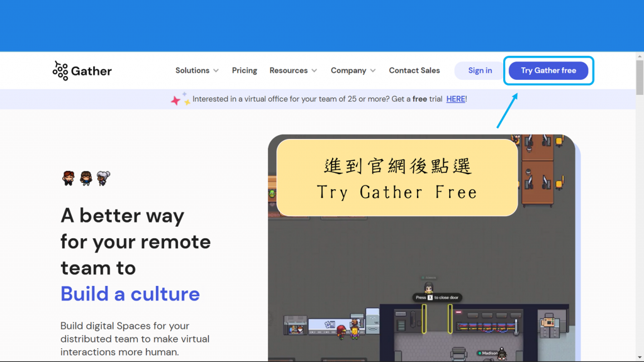Click the Sign in button
The width and height of the screenshot is (644, 362).
click(x=480, y=70)
